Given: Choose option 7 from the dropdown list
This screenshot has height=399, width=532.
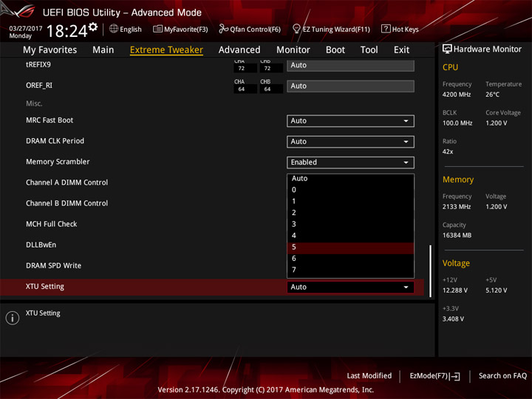Looking at the screenshot, I should (x=350, y=270).
